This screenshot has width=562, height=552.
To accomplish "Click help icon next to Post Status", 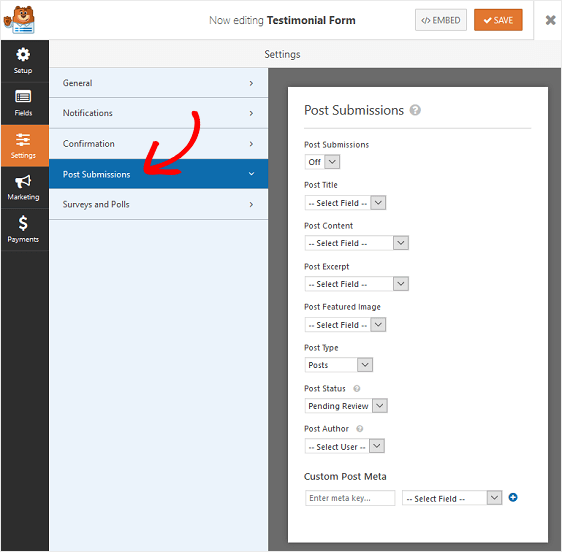I will pos(357,389).
